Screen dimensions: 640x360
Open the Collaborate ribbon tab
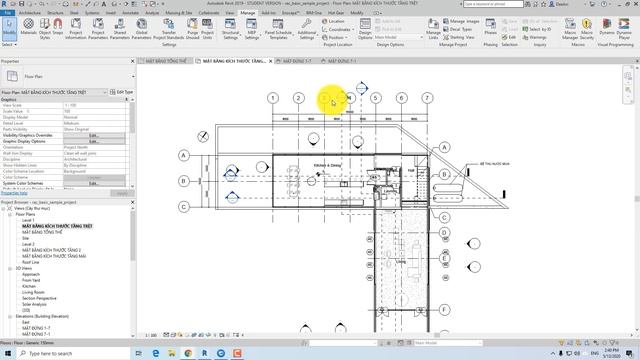pyautogui.click(x=209, y=13)
